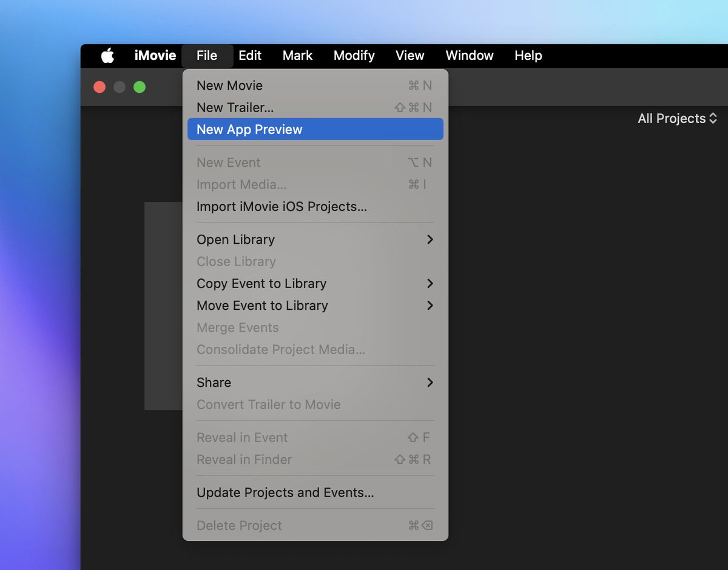This screenshot has width=728, height=570.
Task: Choose New Movie from File menu
Action: (315, 85)
